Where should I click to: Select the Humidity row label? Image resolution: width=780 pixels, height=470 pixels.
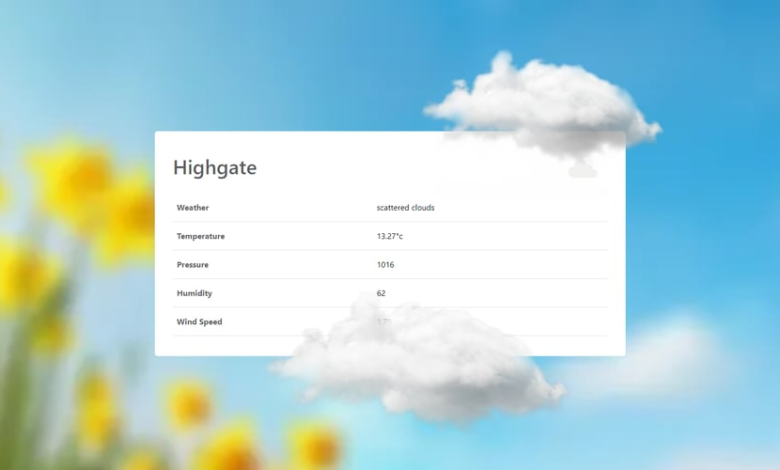coord(194,293)
